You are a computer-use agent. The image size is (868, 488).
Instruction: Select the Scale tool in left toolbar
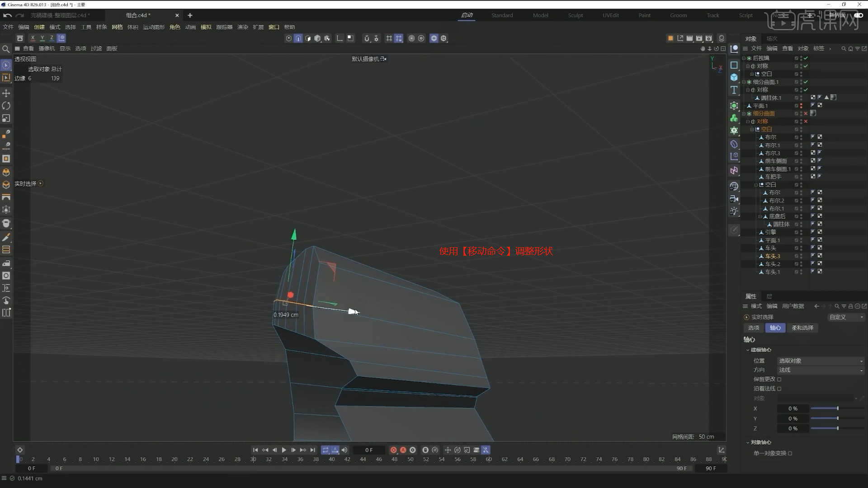pyautogui.click(x=6, y=118)
